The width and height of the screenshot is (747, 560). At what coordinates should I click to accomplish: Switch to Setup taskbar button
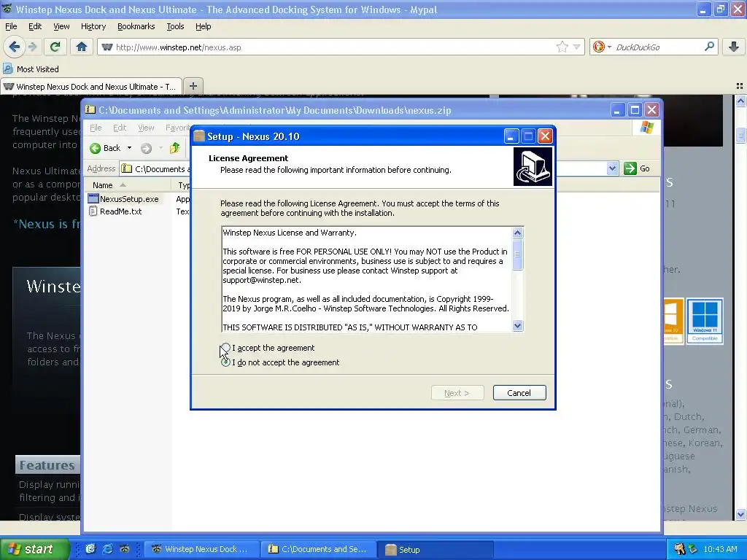[436, 549]
